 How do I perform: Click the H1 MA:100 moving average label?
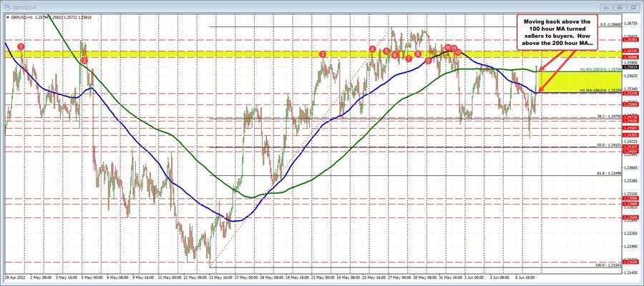[601, 90]
